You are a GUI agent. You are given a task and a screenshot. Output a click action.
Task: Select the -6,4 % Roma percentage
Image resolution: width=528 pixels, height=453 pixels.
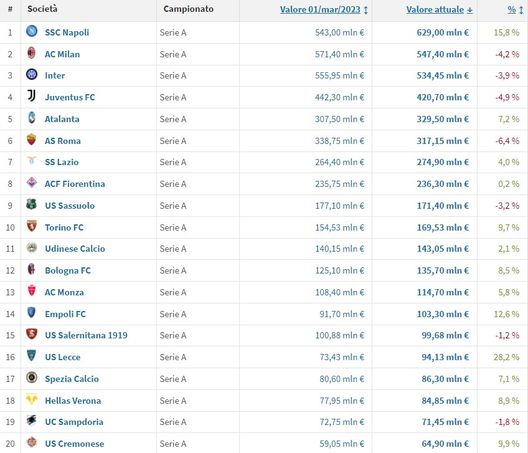pyautogui.click(x=507, y=141)
